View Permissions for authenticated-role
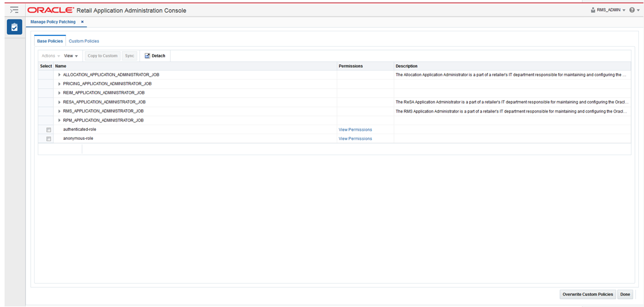The height and width of the screenshot is (307, 644). 355,130
